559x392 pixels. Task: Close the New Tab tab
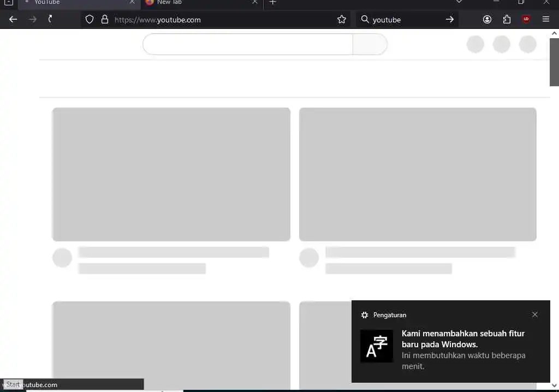point(255,2)
